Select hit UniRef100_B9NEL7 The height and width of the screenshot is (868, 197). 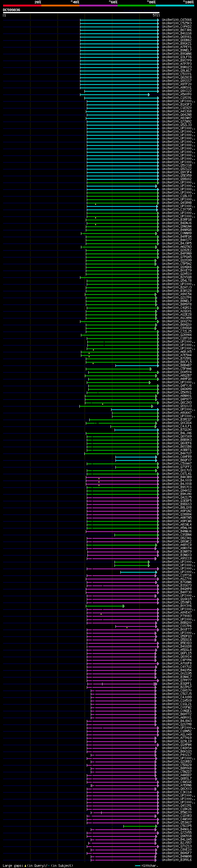click(177, 50)
